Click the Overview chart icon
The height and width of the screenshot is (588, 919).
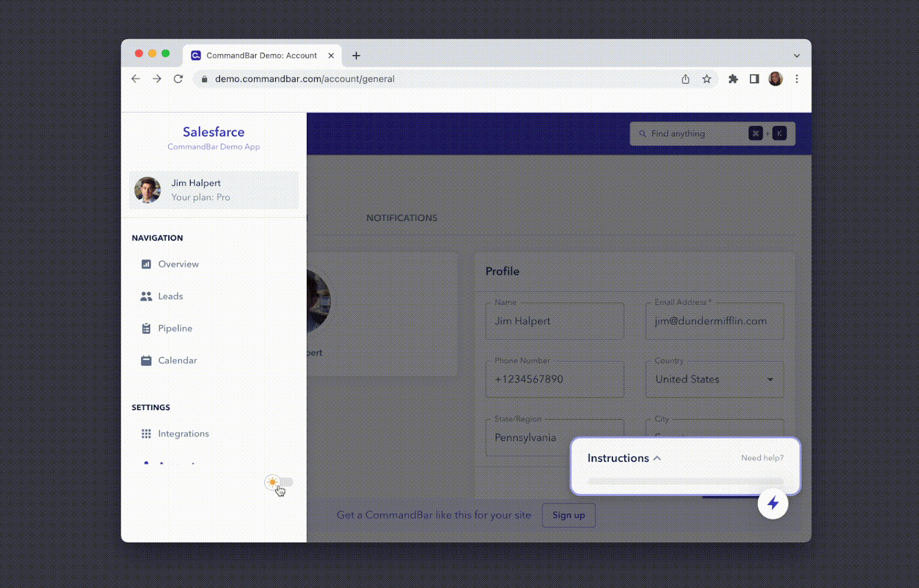[146, 264]
